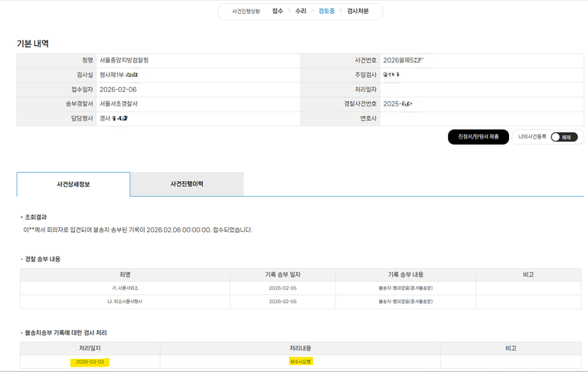The height and width of the screenshot is (372, 588).
Task: Click the highlighted 재수사요청 text
Action: click(x=300, y=361)
